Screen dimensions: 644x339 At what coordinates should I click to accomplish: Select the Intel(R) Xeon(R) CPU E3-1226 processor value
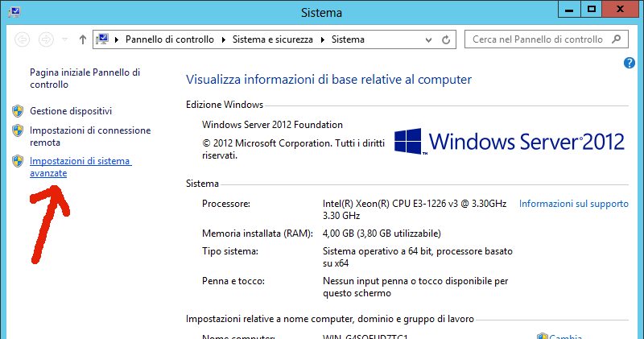pyautogui.click(x=415, y=209)
